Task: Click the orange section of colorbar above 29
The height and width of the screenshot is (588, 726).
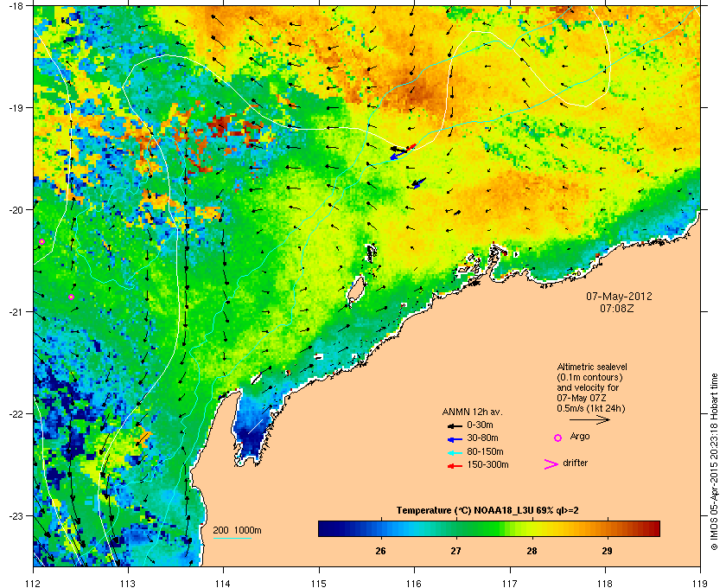Action: [608, 528]
